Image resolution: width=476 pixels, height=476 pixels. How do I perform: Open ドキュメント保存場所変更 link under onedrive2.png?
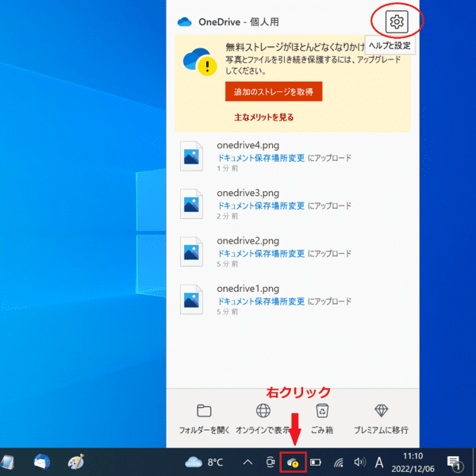[261, 253]
